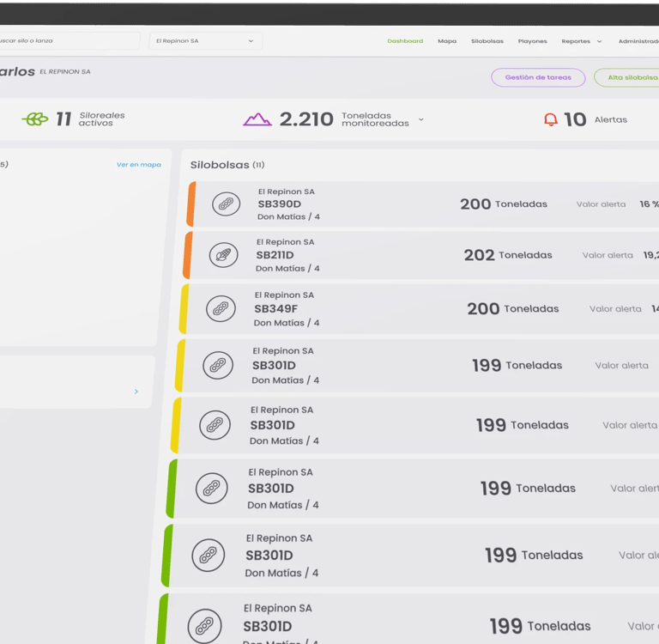Click Valor alerta label on SB390D row
659x644 pixels.
pyautogui.click(x=601, y=204)
